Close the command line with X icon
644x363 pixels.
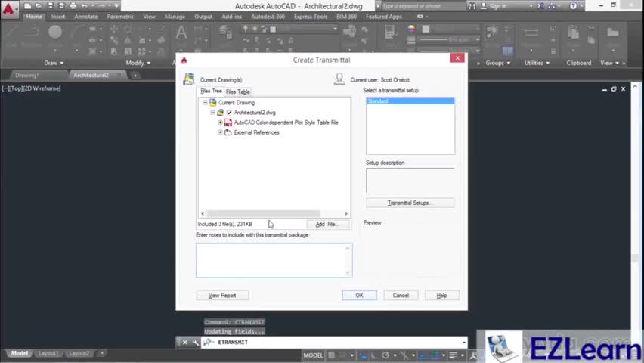[x=185, y=342]
